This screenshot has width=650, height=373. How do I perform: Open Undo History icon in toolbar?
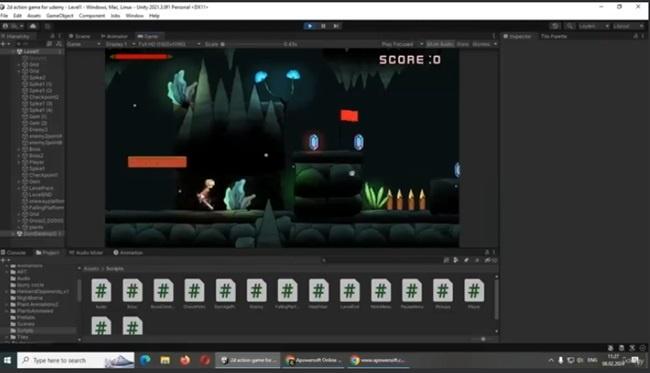[x=555, y=26]
